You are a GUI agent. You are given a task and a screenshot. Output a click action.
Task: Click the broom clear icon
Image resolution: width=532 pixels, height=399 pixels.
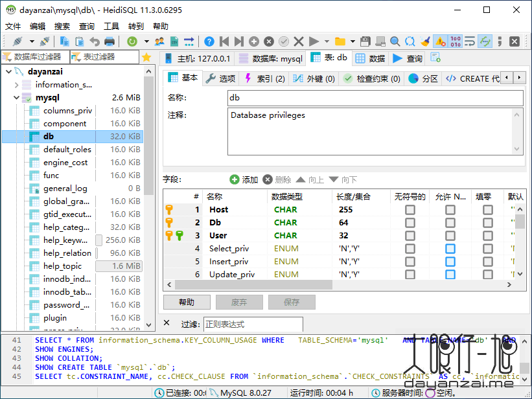coord(425,41)
